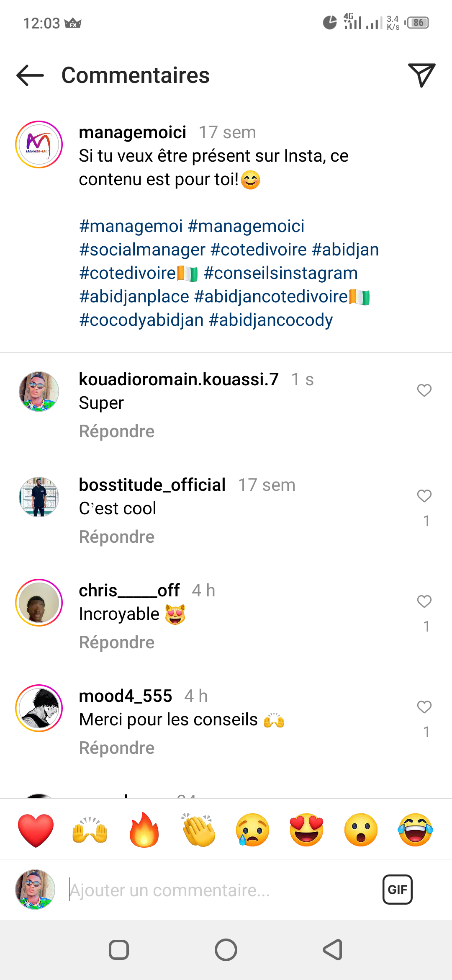The height and width of the screenshot is (980, 452).
Task: View managemoici's profile picture story
Action: coord(39,144)
